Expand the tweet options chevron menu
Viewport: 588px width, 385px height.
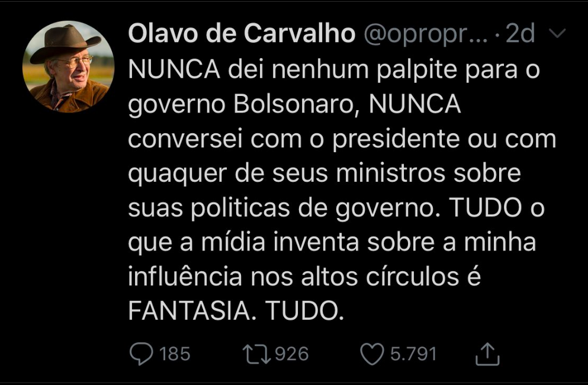558,36
